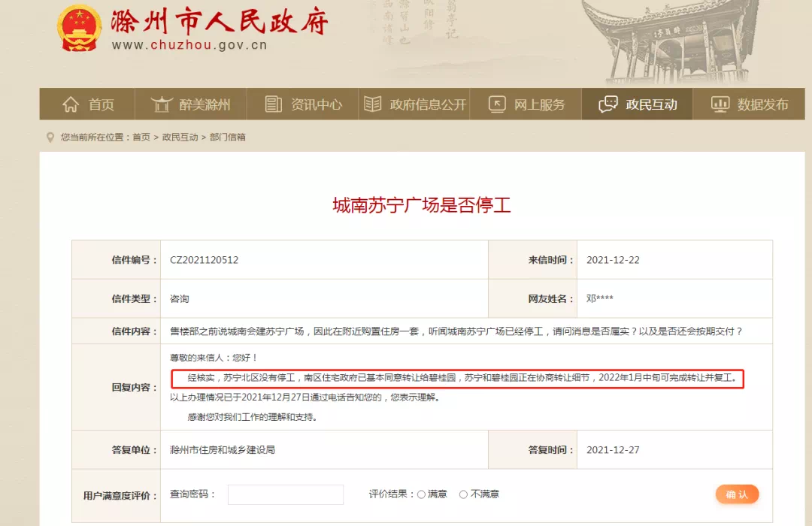
Task: Click the 用户满意度评价 label
Action: point(120,496)
